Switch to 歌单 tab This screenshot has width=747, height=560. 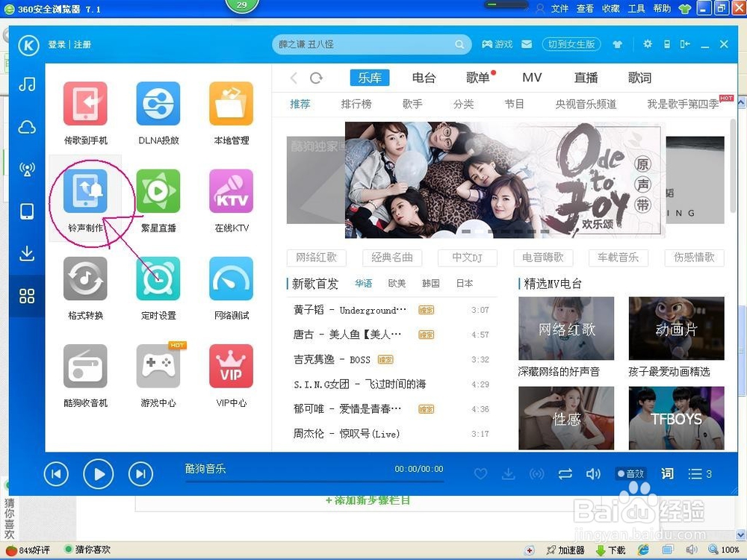coord(478,78)
